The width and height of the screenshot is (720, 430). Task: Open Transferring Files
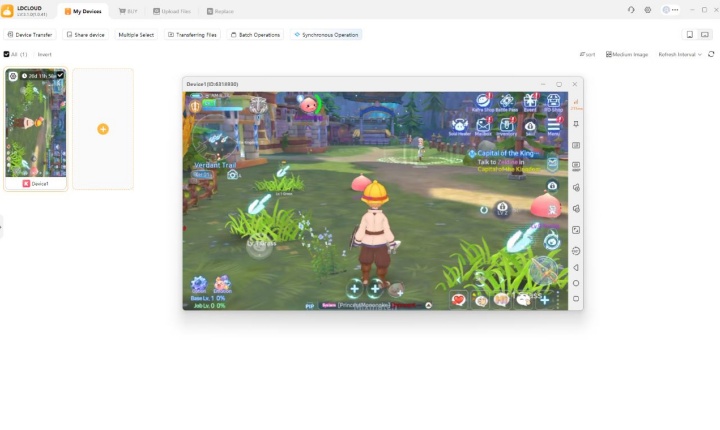point(192,34)
